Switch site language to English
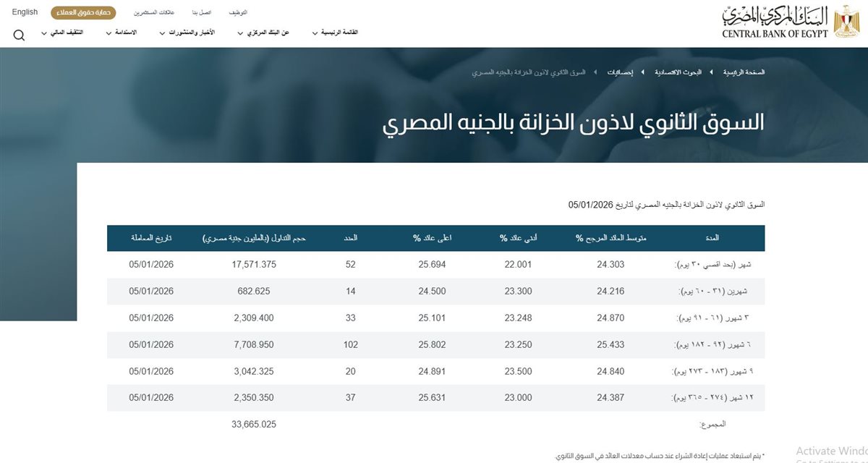Image resolution: width=868 pixels, height=463 pixels. coord(24,12)
